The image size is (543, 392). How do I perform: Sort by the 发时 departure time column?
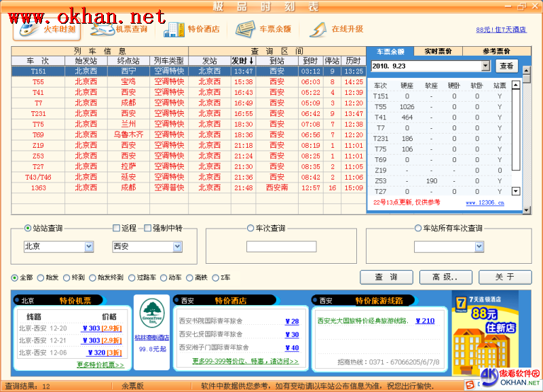pyautogui.click(x=243, y=61)
